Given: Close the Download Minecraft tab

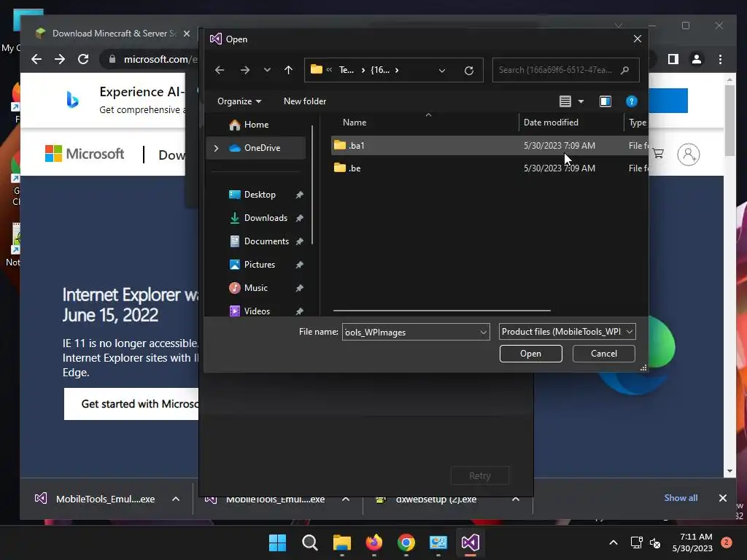Looking at the screenshot, I should (187, 34).
